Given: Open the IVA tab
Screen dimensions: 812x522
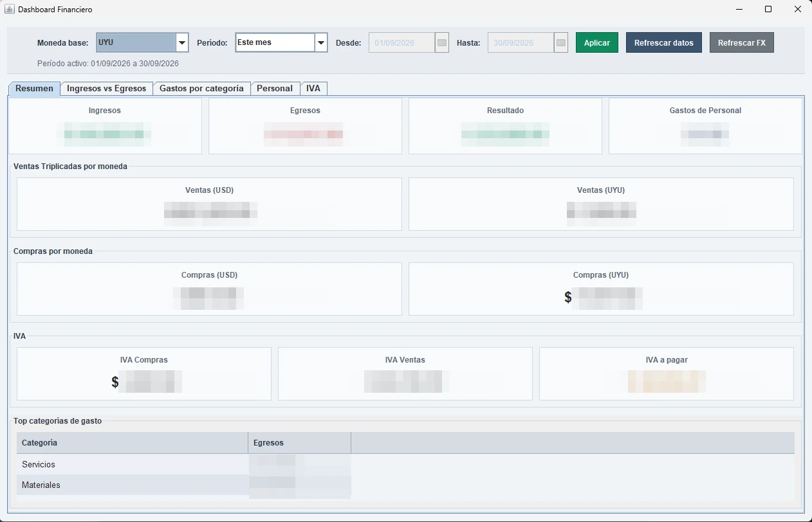Looking at the screenshot, I should 313,89.
